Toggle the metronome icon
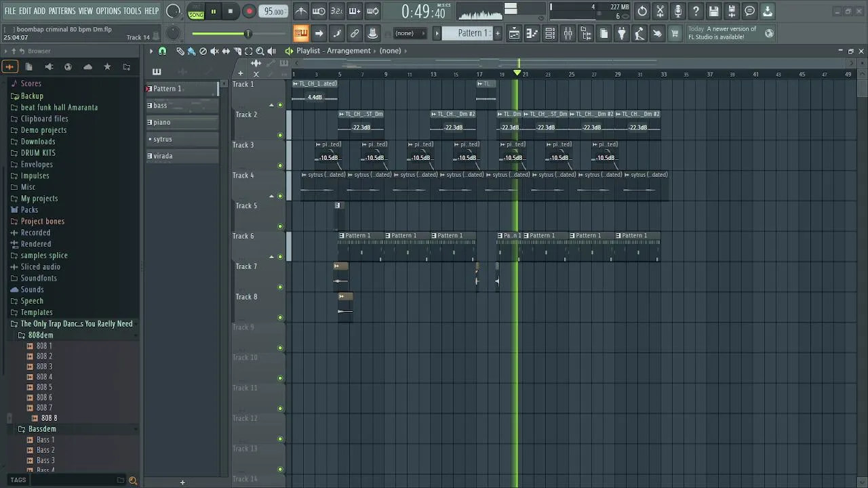 click(301, 11)
